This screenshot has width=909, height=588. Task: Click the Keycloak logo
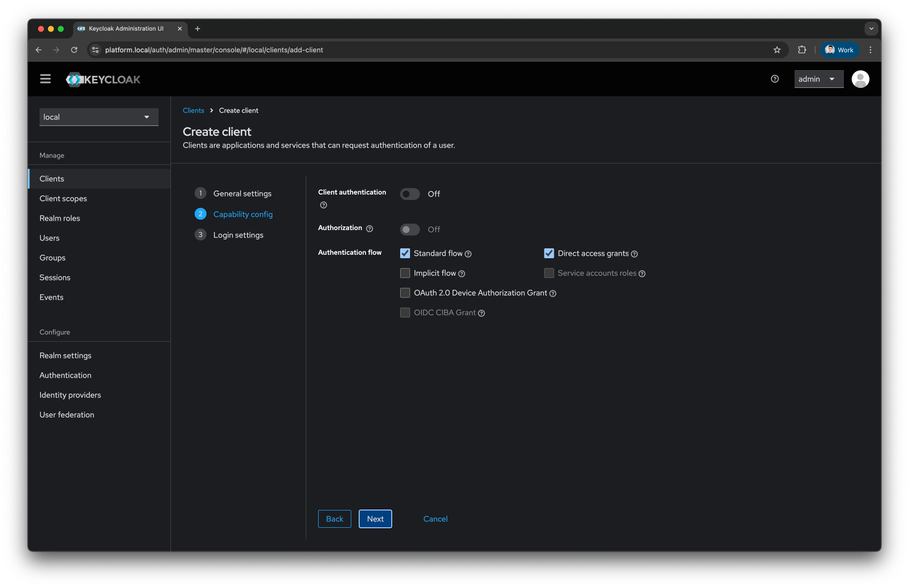coord(103,79)
